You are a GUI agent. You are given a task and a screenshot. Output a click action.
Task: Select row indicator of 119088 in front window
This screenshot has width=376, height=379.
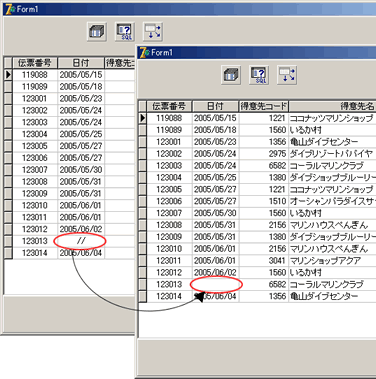tap(143, 118)
